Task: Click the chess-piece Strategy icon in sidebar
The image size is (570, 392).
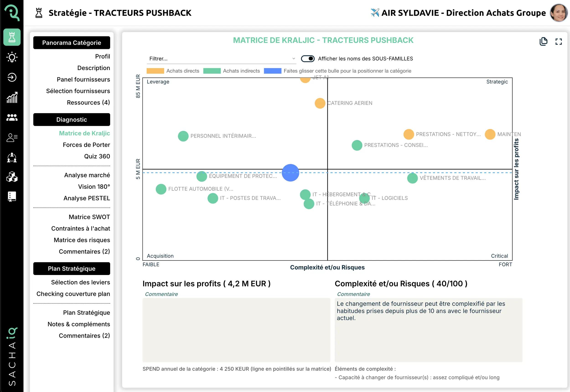Action: (x=12, y=37)
